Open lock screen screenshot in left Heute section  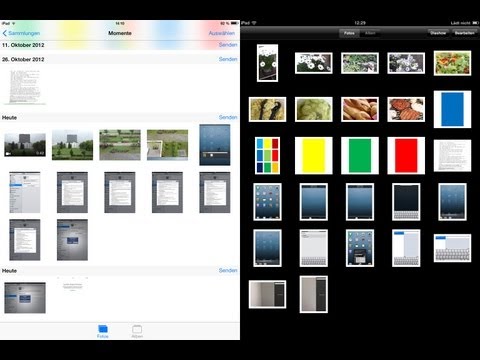click(215, 145)
